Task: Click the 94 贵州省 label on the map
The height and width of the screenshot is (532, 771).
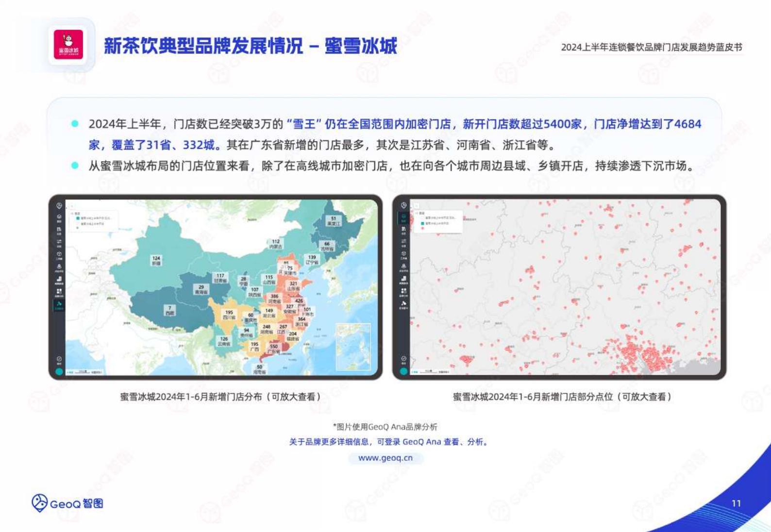Action: tap(247, 332)
